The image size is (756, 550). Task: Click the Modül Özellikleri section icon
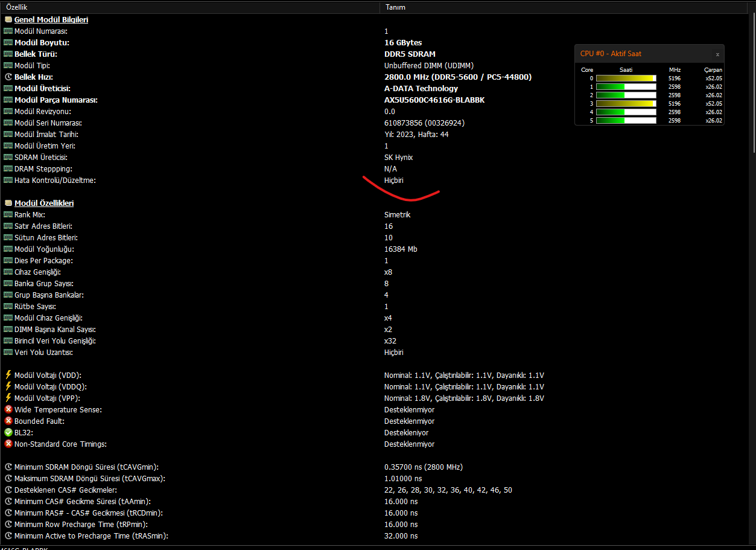pos(8,203)
